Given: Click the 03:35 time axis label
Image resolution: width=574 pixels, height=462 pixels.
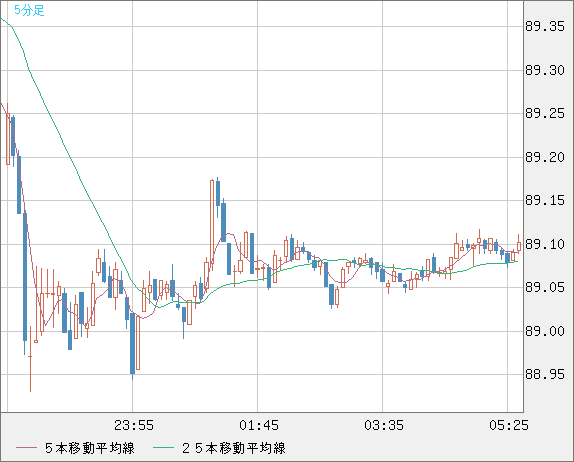Looking at the screenshot, I should tap(384, 425).
